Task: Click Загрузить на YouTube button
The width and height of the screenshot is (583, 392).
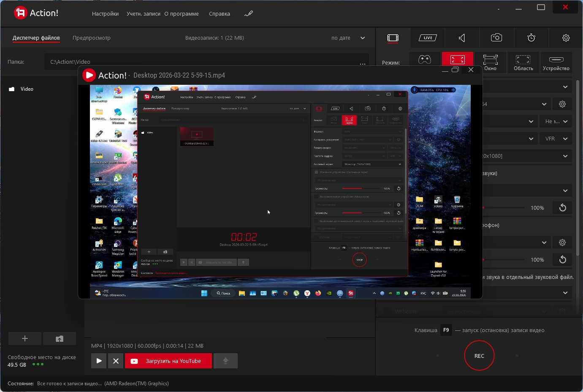Action: point(168,361)
